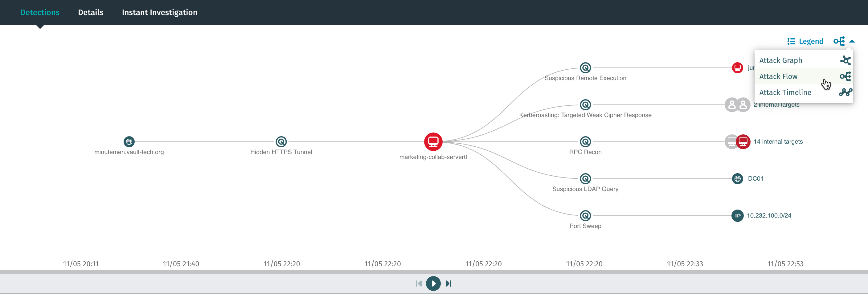Image resolution: width=868 pixels, height=294 pixels.
Task: Open the Legend panel
Action: pyautogui.click(x=805, y=41)
